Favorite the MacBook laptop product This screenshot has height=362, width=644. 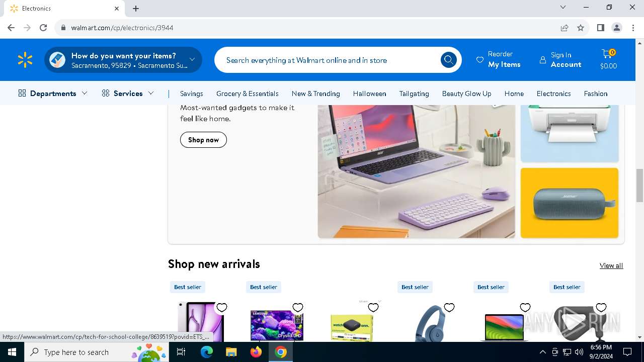pos(525,308)
